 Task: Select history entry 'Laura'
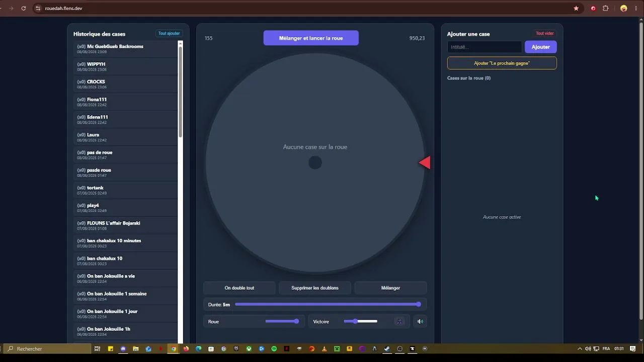pyautogui.click(x=125, y=137)
